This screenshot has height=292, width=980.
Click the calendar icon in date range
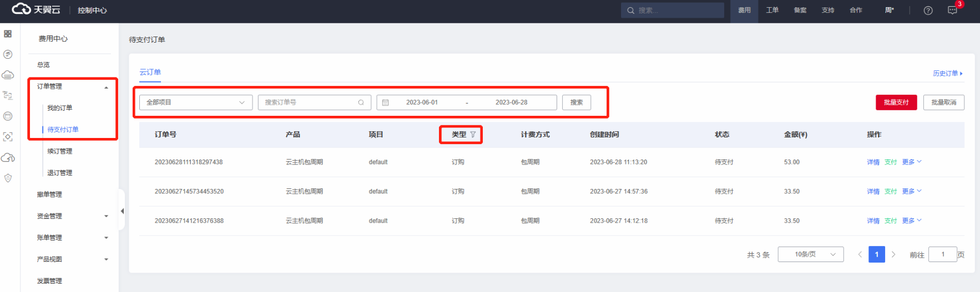tap(386, 103)
